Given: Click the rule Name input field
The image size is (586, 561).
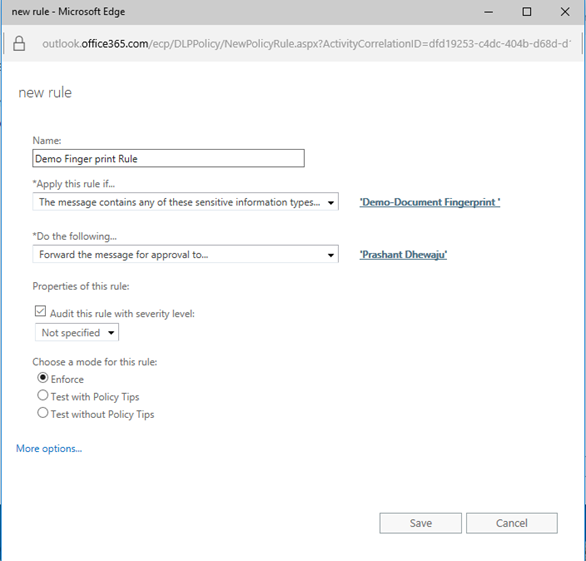Looking at the screenshot, I should pyautogui.click(x=169, y=158).
